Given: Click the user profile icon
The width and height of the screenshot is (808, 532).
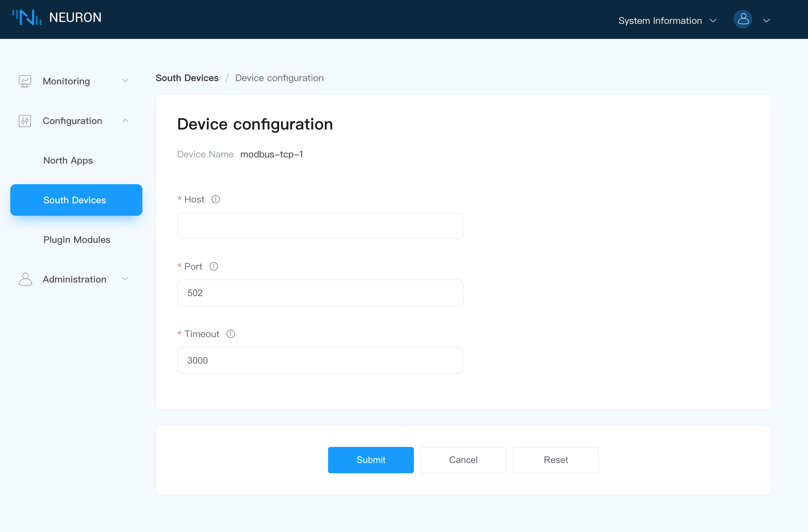Looking at the screenshot, I should 743,19.
